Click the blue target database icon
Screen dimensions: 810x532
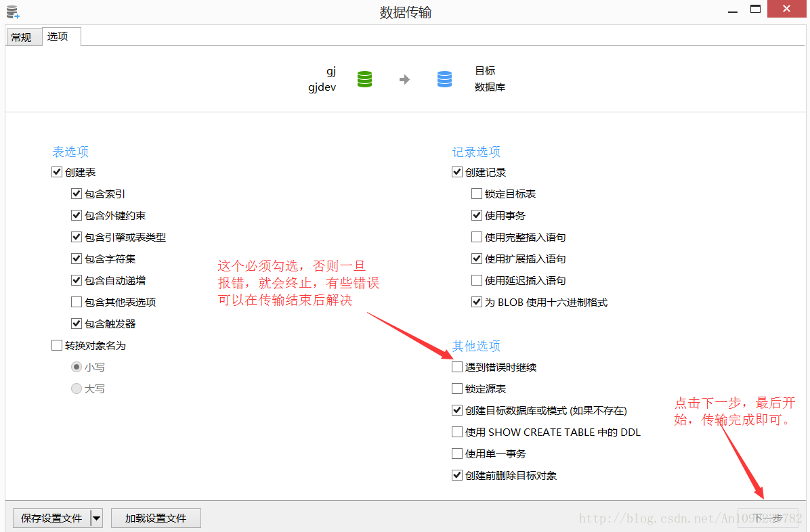444,79
